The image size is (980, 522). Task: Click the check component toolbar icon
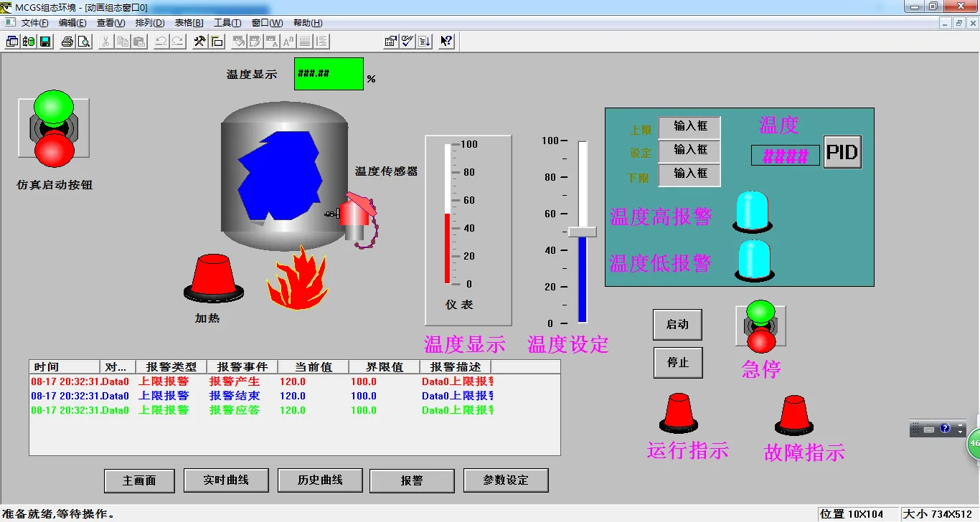pyautogui.click(x=407, y=41)
